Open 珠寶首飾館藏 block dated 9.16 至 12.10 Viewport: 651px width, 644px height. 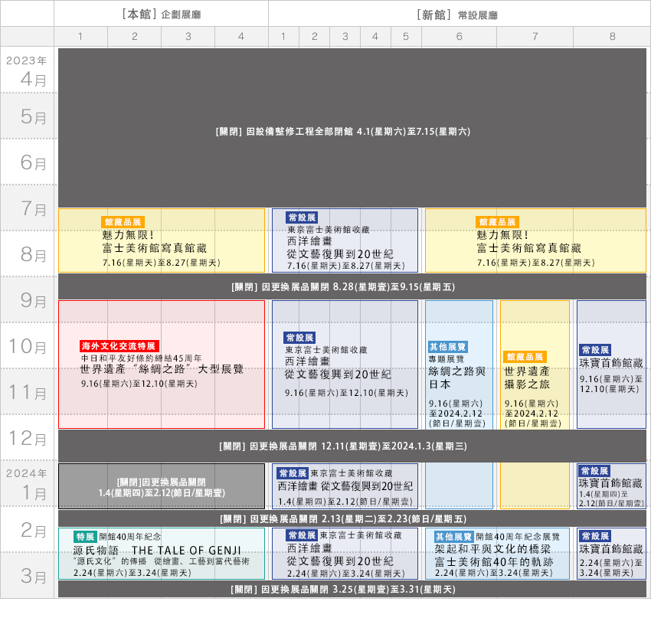point(612,364)
